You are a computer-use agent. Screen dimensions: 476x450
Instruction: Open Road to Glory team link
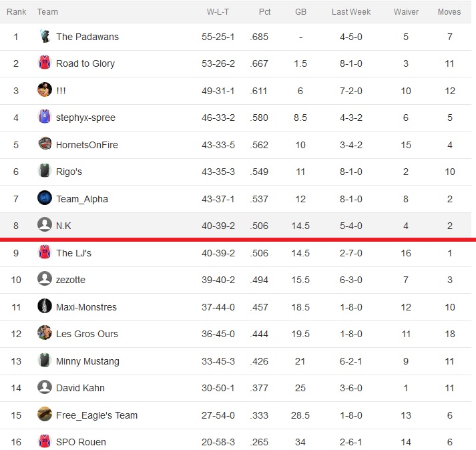pos(85,63)
